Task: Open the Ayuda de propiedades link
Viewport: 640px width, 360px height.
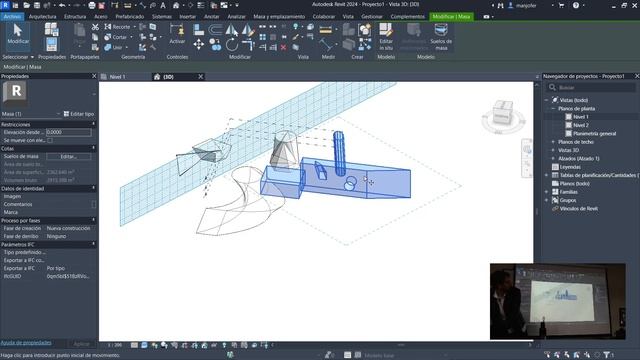Action: pyautogui.click(x=26, y=343)
